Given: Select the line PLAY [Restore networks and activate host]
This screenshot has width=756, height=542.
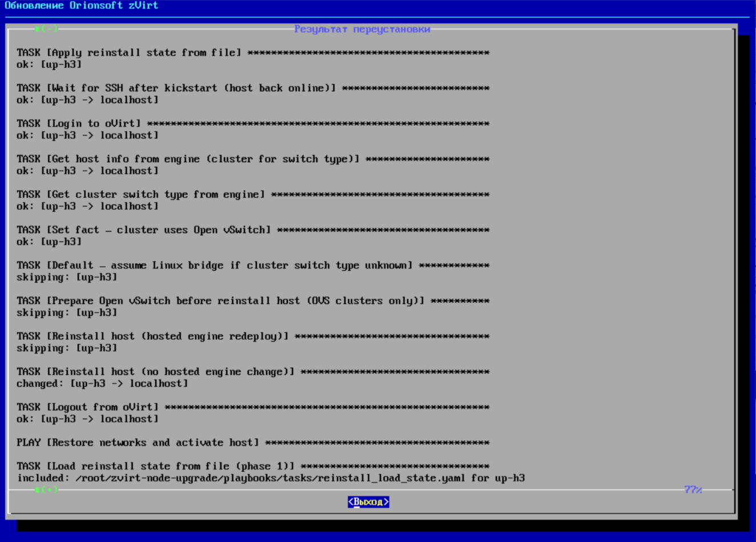Looking at the screenshot, I should coord(253,442).
